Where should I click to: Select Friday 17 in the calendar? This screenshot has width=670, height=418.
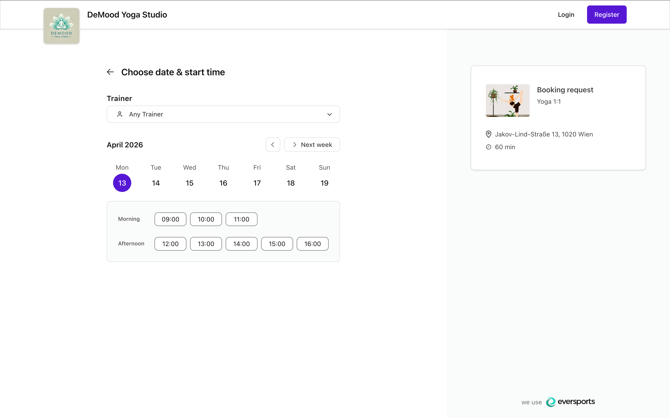[257, 183]
